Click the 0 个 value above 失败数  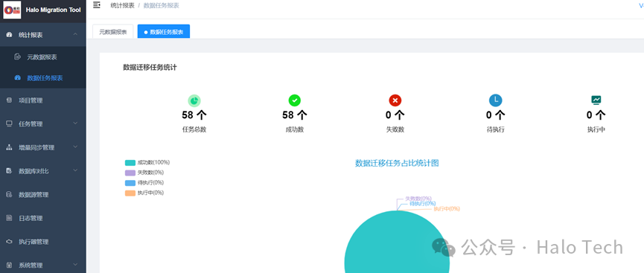pos(395,115)
